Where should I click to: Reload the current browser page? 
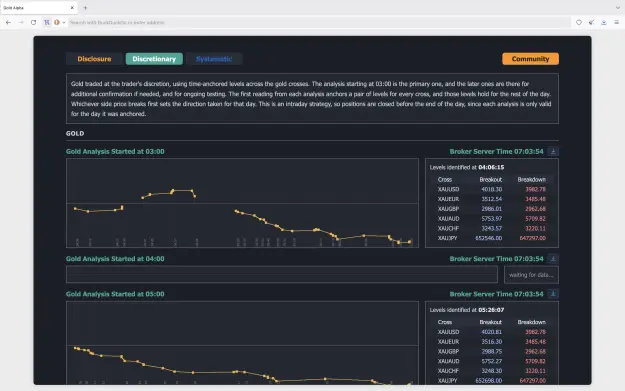[33, 22]
